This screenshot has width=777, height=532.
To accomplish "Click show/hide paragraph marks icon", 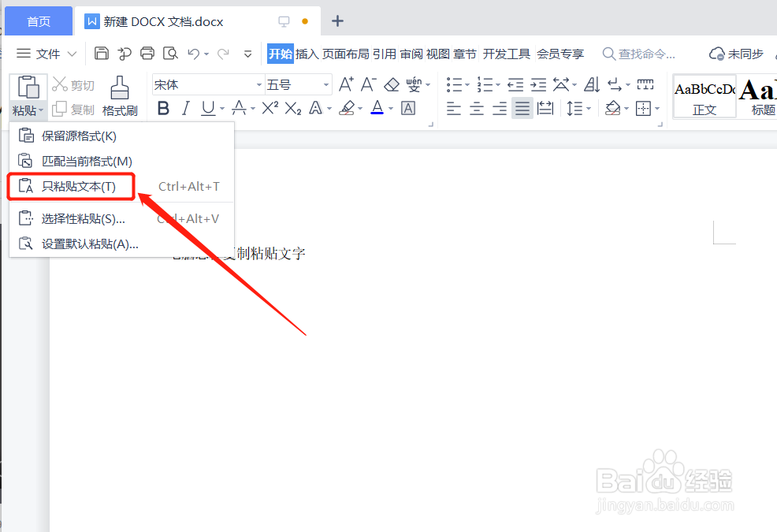I will click(x=615, y=84).
